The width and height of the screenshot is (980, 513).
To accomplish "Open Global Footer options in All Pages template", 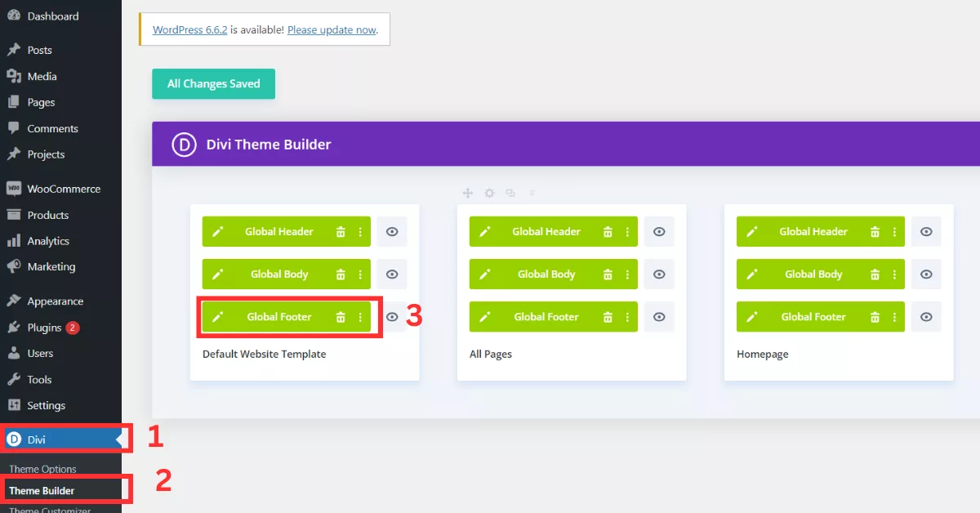I will (x=627, y=317).
